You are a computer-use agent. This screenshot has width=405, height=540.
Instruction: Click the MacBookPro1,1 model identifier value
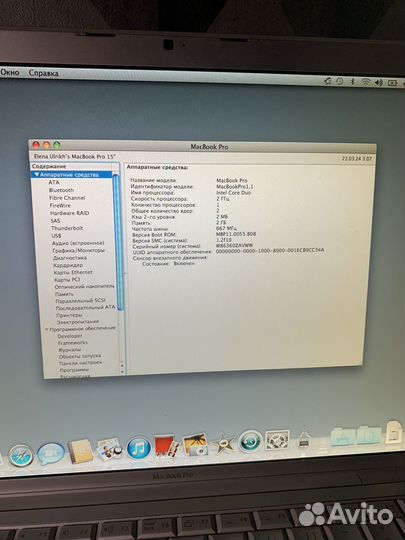click(x=235, y=186)
